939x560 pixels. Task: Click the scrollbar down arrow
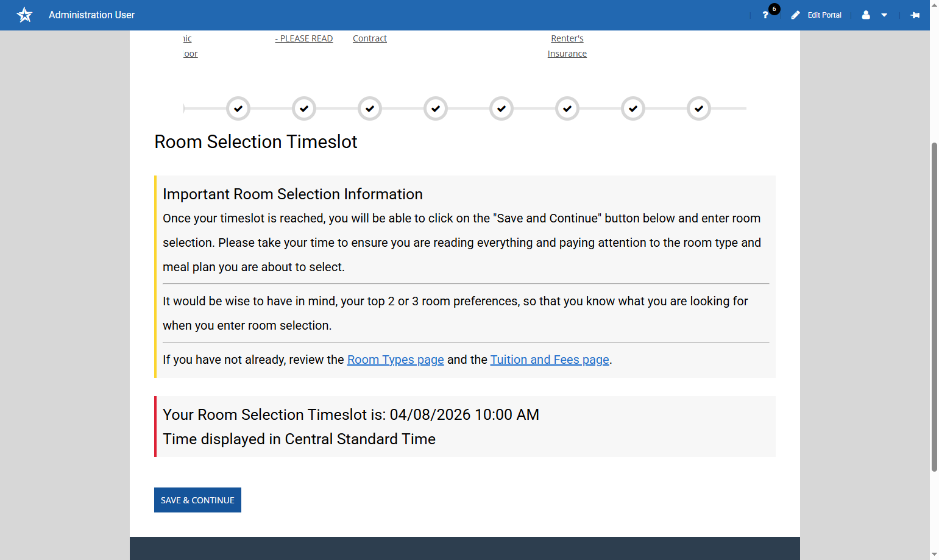[934, 554]
